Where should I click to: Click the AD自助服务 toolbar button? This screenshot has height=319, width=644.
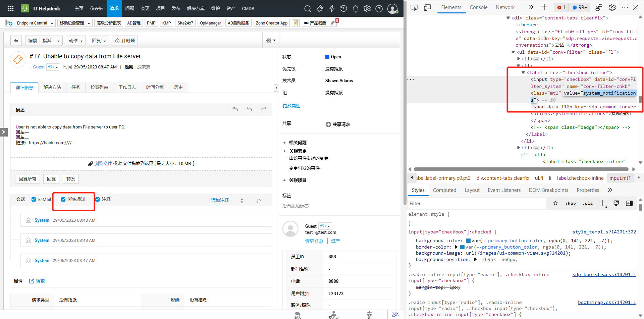point(238,23)
